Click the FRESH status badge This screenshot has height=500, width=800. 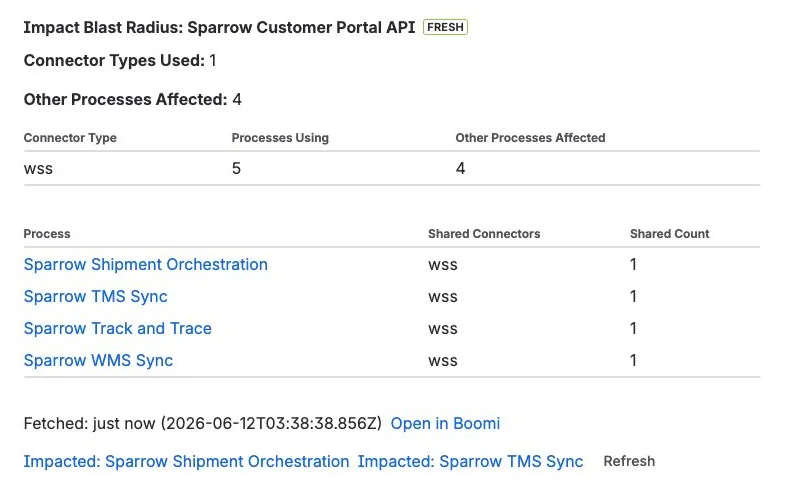click(445, 27)
